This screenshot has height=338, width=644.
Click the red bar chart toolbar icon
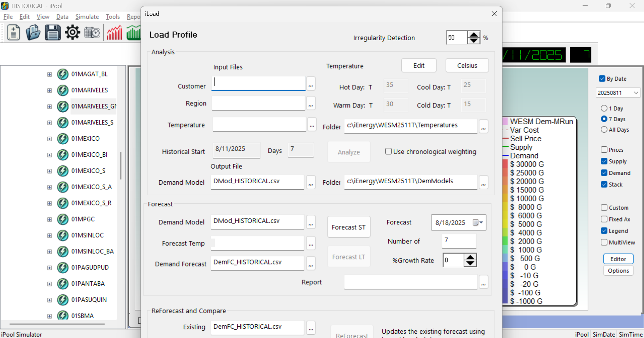tap(114, 33)
